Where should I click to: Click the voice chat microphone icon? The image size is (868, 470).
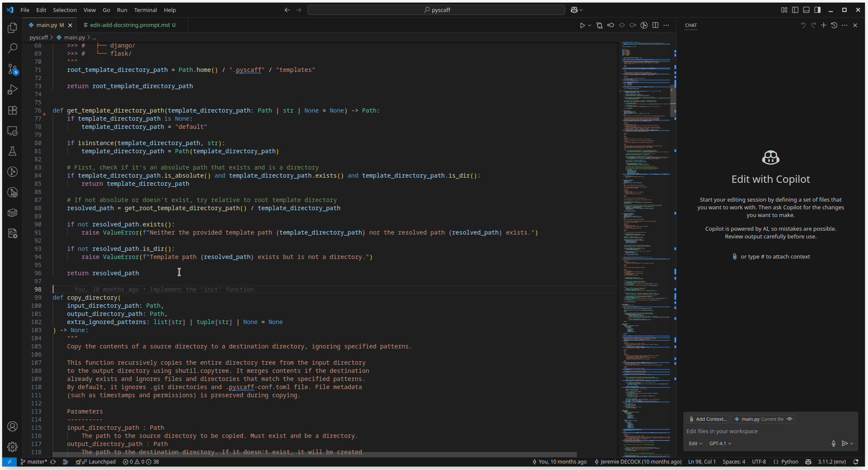[x=833, y=443]
